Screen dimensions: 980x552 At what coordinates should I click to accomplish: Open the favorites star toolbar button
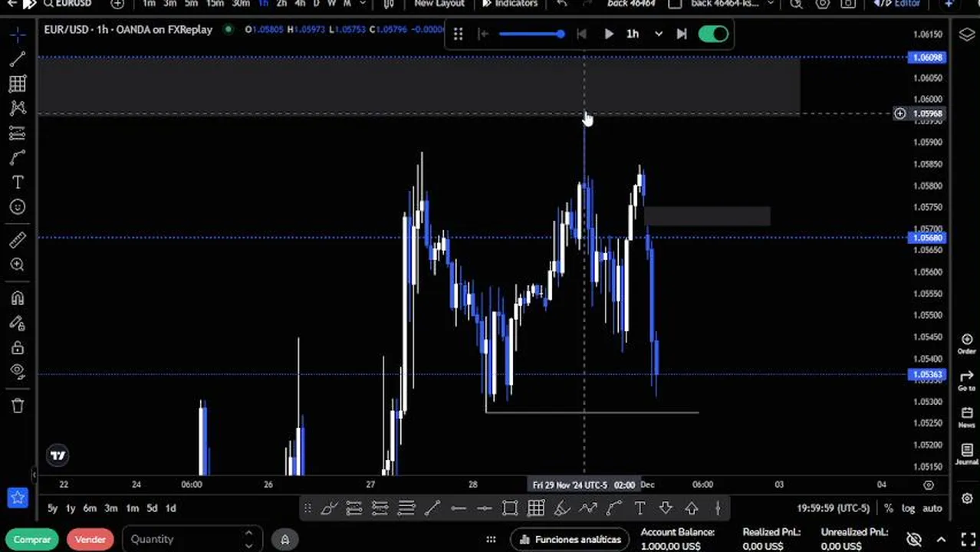point(18,498)
